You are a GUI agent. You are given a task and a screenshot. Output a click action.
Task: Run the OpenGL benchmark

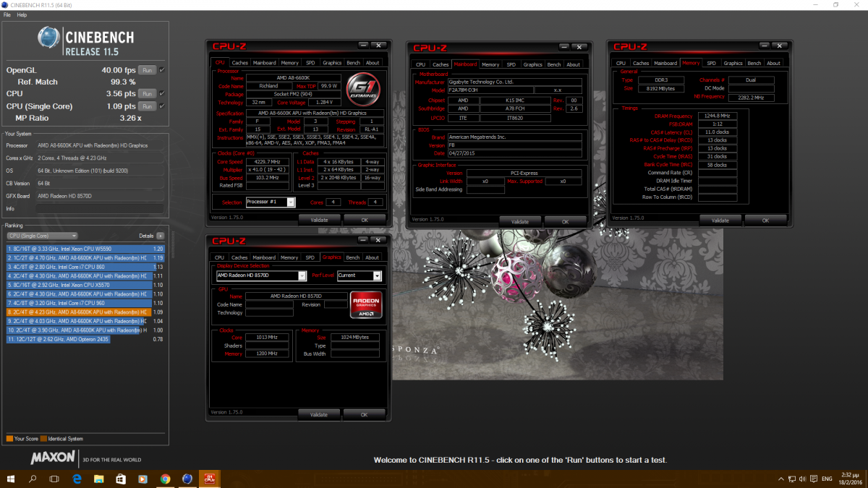[x=147, y=70]
